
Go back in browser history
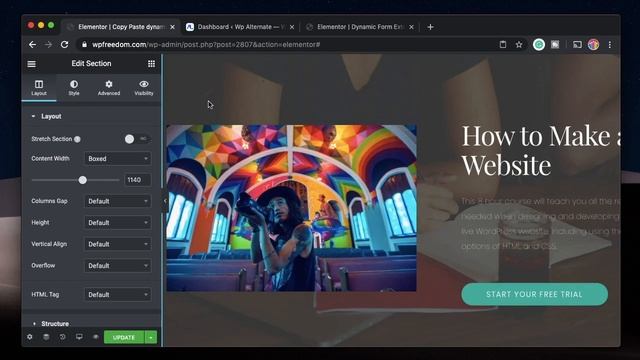32,44
